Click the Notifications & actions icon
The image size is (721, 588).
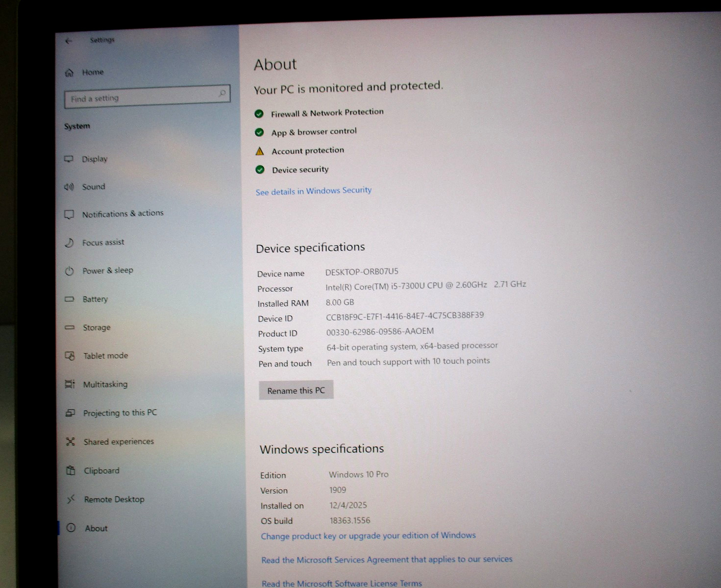[x=69, y=215]
